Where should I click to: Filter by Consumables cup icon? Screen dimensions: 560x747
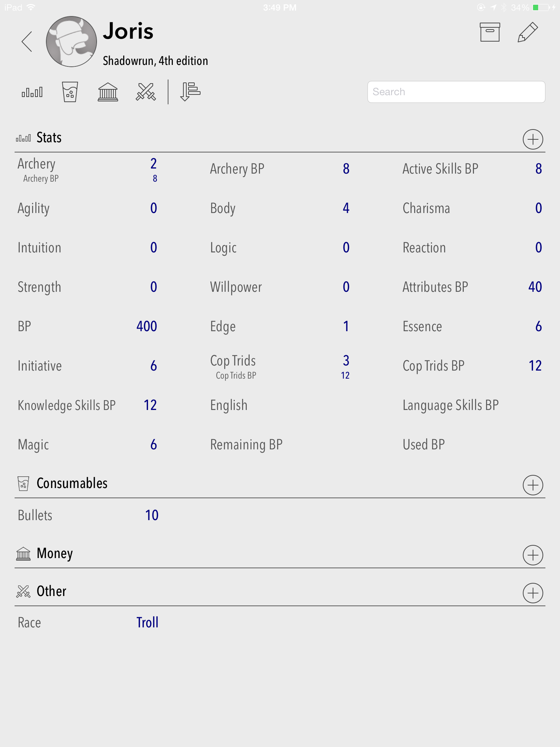tap(70, 92)
